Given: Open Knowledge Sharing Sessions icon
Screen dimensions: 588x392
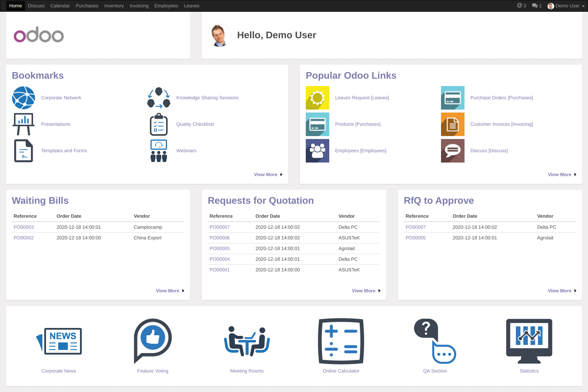Looking at the screenshot, I should pos(158,97).
